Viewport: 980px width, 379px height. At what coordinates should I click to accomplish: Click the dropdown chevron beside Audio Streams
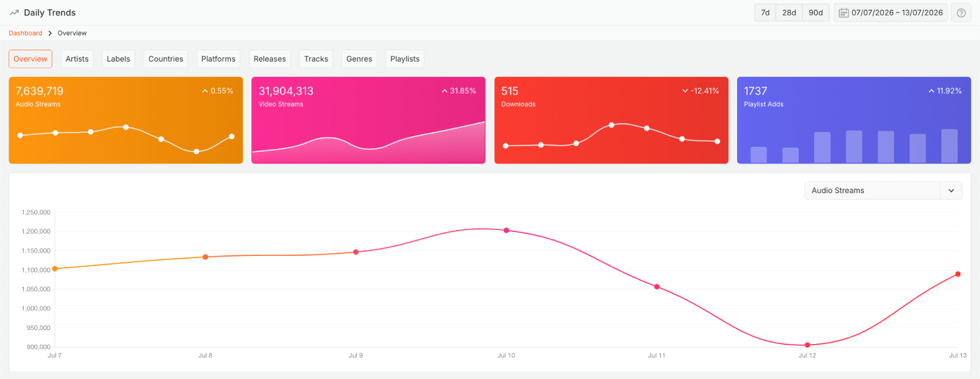click(x=951, y=190)
